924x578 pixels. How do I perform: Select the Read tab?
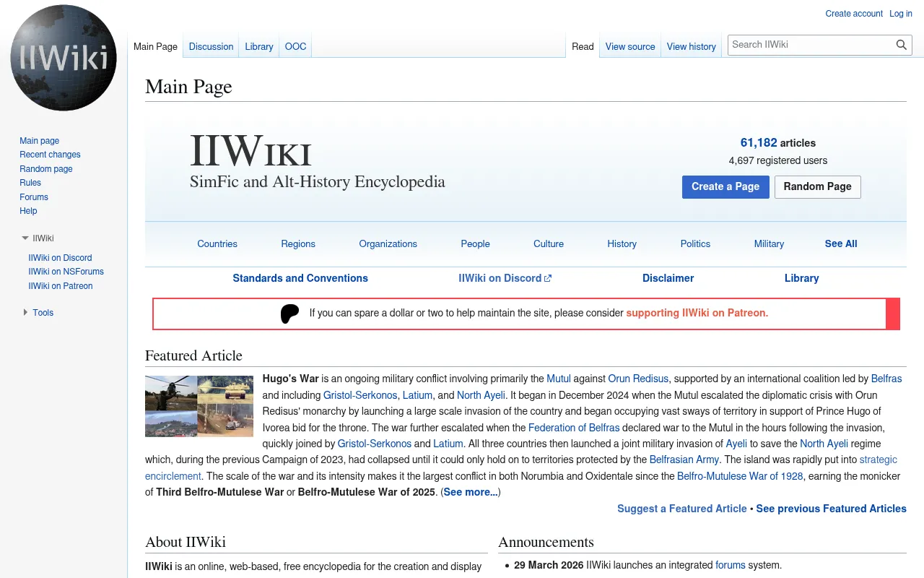(x=583, y=46)
